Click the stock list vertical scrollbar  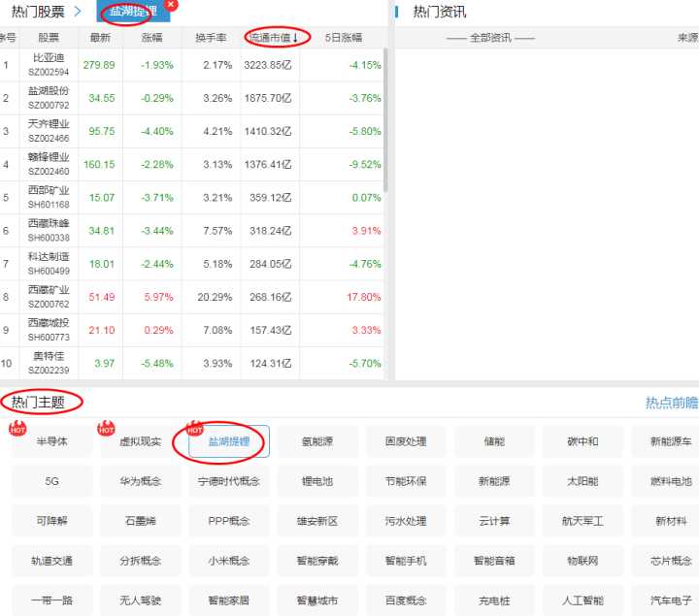point(385,120)
